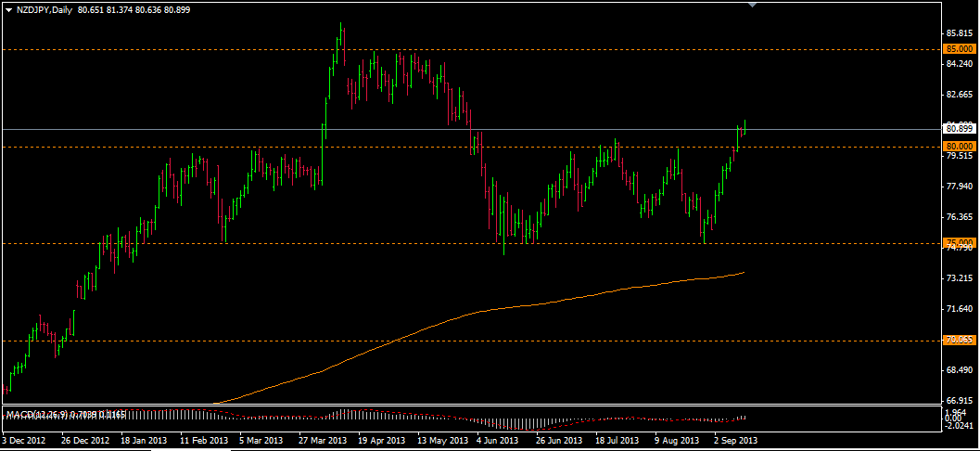Click the chart shift triangle marker at top
This screenshot has height=451, width=980.
pos(753,5)
